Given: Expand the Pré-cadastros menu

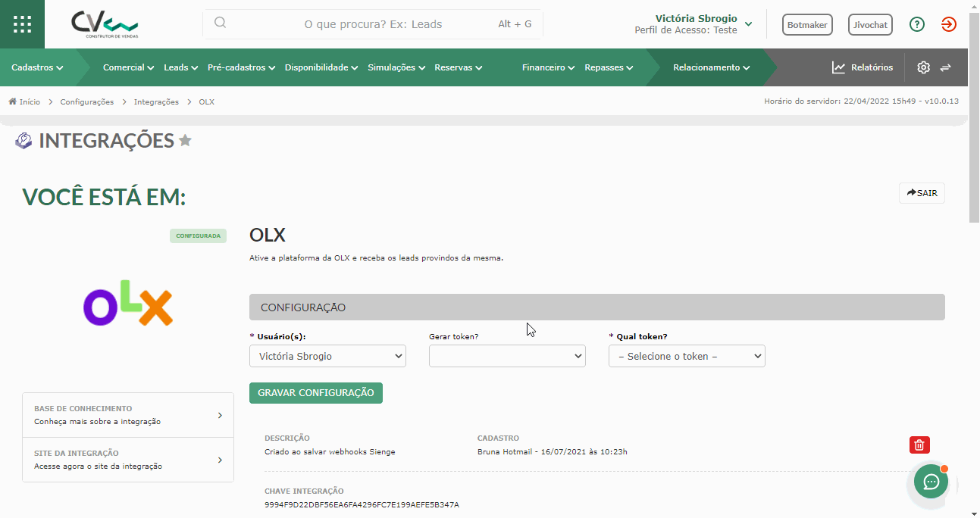Looking at the screenshot, I should 242,67.
